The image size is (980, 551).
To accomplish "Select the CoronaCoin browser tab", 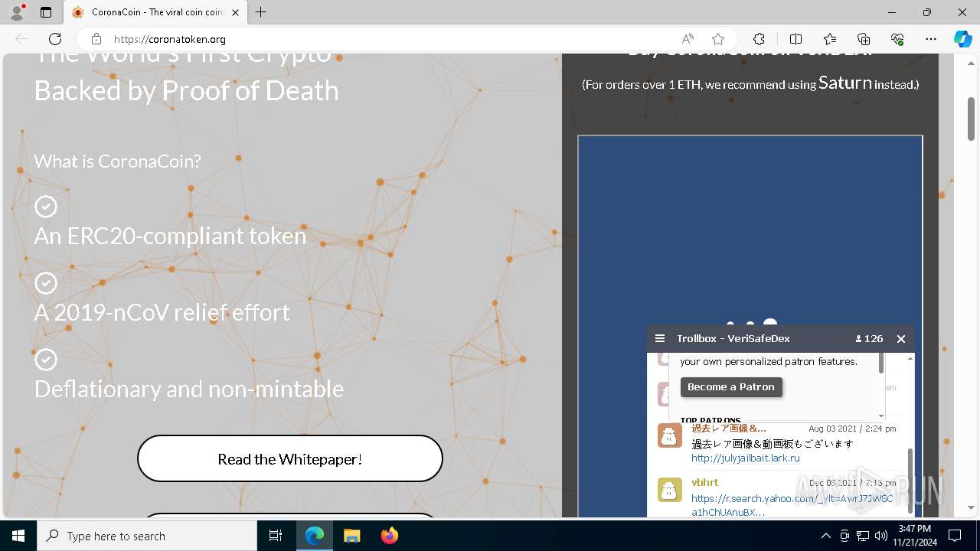I will [x=155, y=12].
